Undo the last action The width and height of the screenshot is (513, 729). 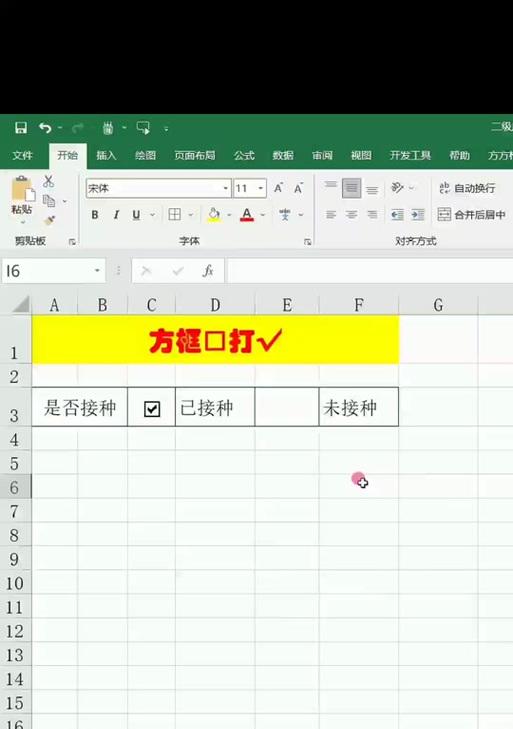click(x=45, y=127)
